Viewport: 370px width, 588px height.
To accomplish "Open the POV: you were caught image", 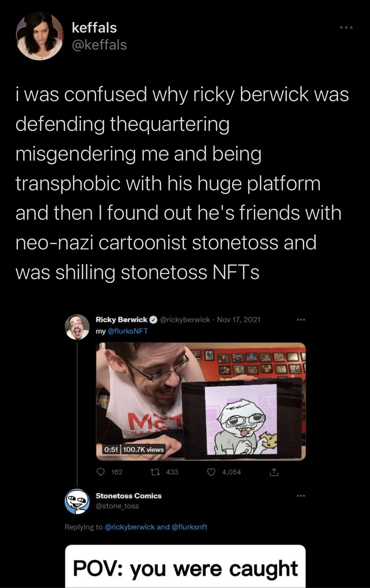I will (x=185, y=566).
